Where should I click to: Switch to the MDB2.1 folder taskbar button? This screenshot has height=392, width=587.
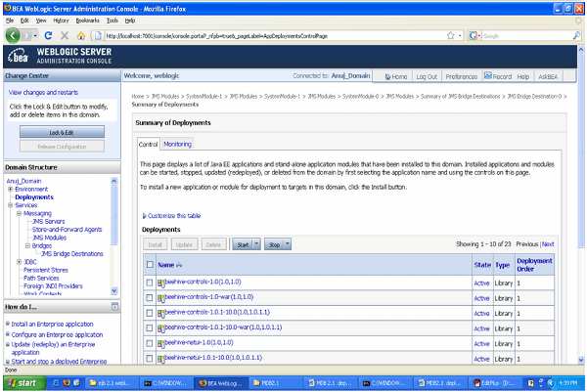276,383
